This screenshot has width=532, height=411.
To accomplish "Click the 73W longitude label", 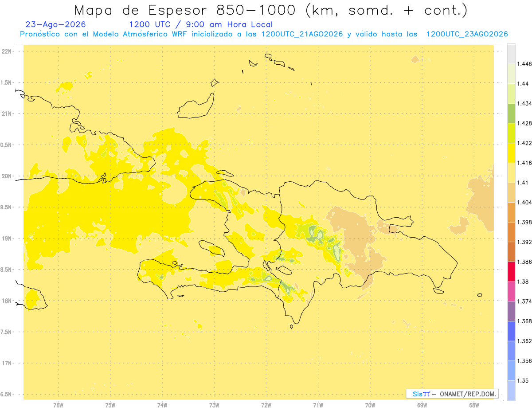I will point(214,405).
